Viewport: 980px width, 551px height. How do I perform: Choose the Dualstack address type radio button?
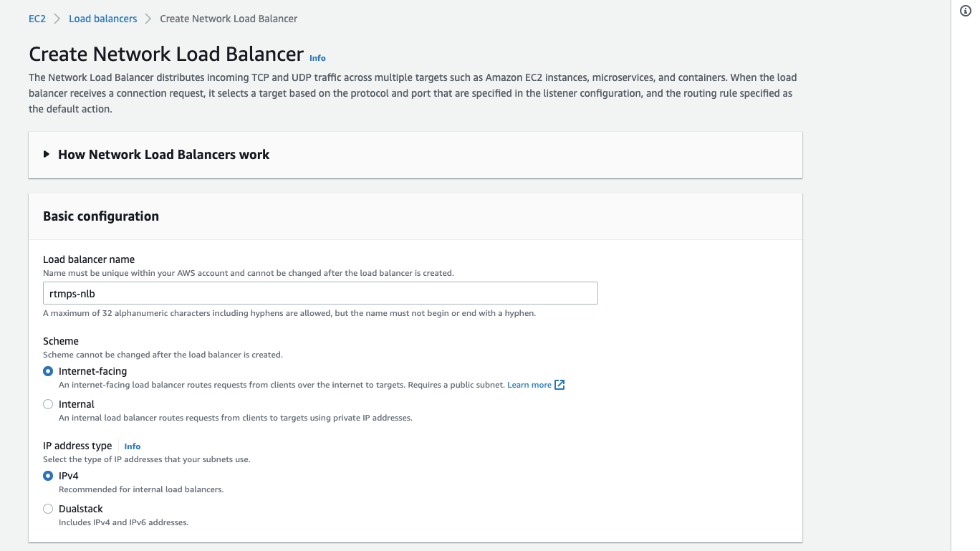(x=48, y=509)
